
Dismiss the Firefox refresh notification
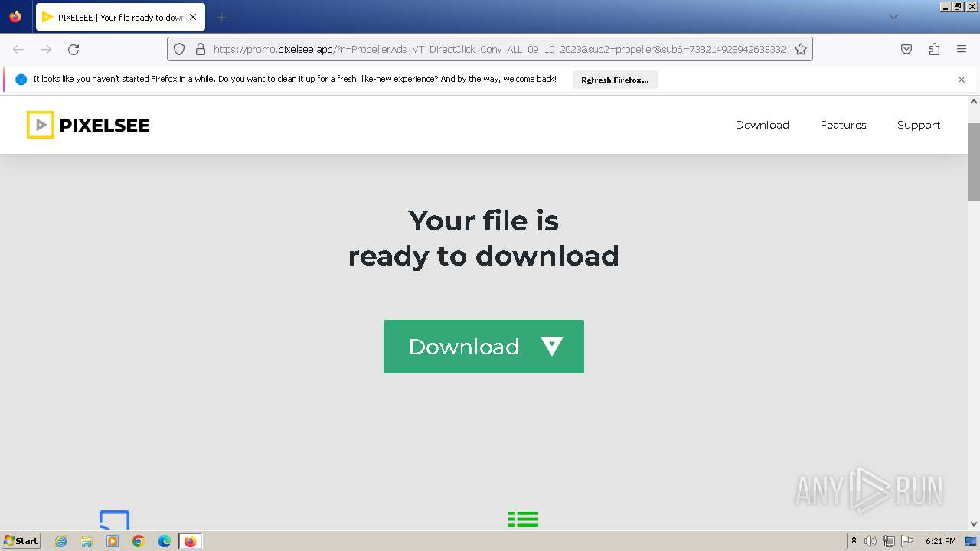962,80
